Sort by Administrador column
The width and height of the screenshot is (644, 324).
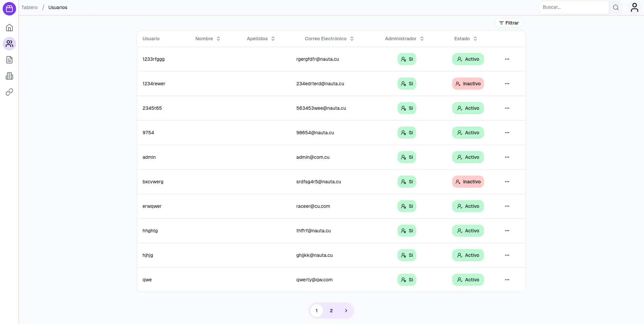(404, 39)
